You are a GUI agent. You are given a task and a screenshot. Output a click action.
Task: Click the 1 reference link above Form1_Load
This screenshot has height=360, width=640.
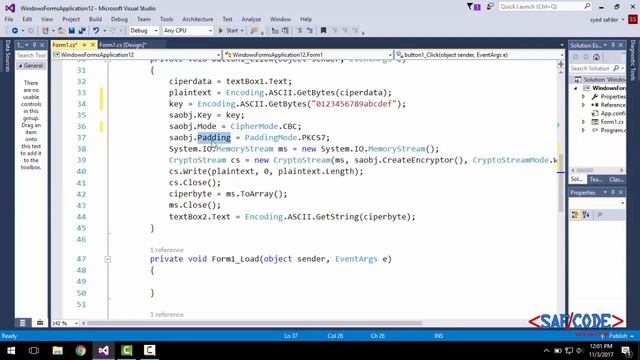[x=167, y=250]
